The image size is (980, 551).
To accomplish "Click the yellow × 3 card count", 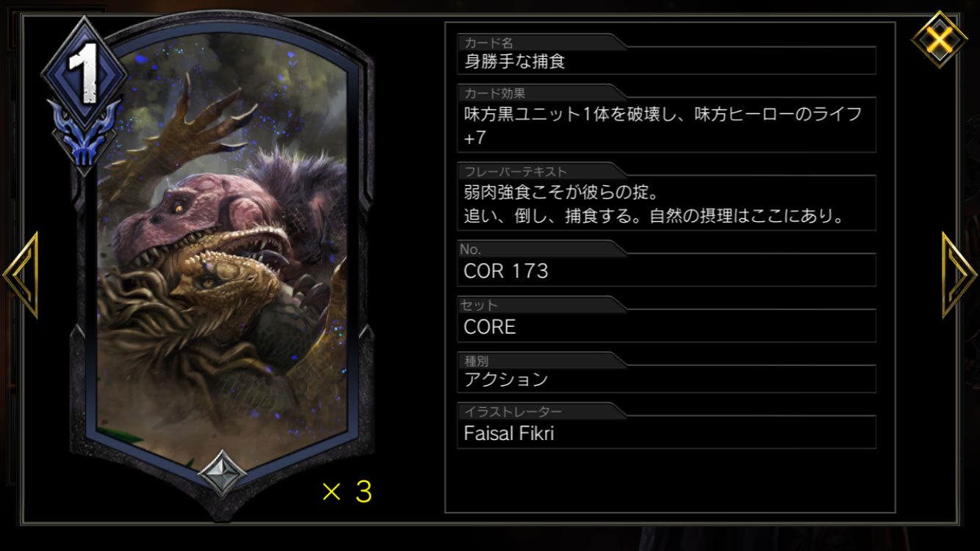I will point(347,491).
